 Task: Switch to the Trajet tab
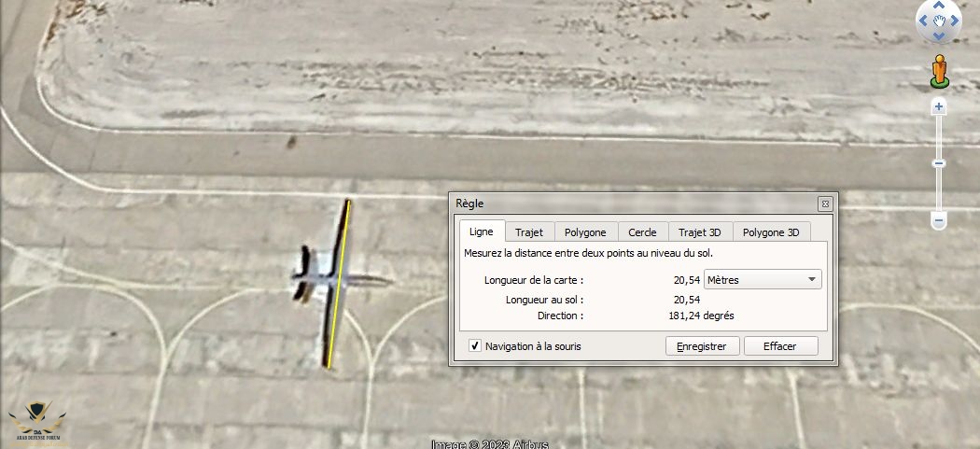tap(529, 232)
